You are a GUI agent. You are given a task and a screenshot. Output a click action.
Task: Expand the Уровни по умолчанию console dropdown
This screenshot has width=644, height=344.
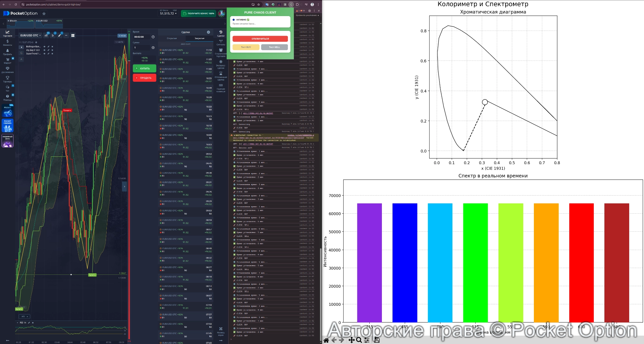coord(307,15)
